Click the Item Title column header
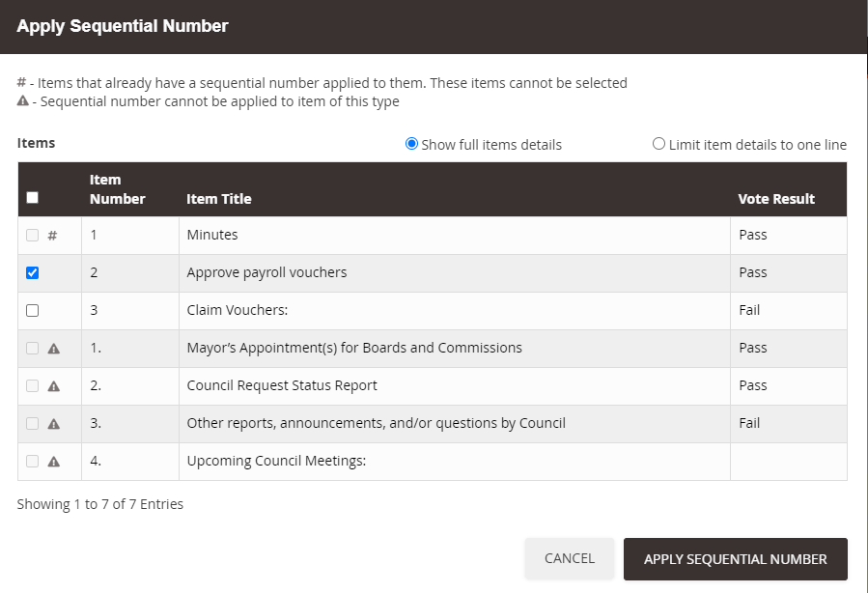This screenshot has width=868, height=593. tap(218, 199)
